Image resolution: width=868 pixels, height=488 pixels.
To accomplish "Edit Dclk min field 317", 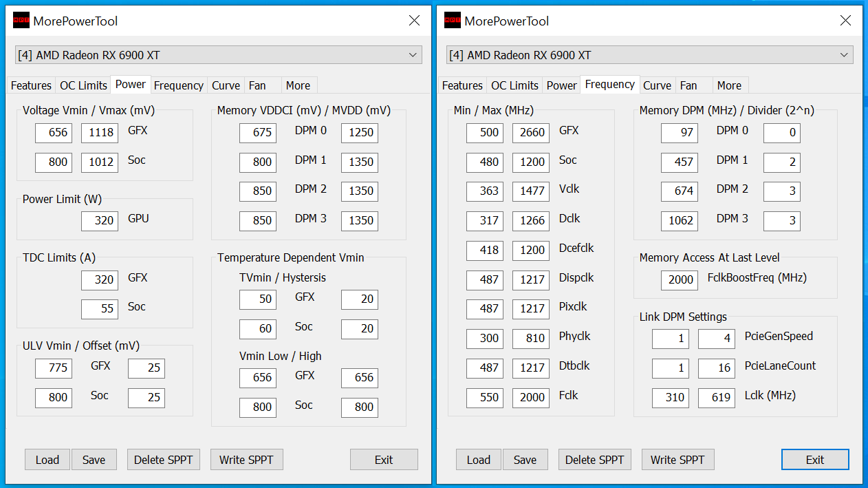I will point(485,221).
